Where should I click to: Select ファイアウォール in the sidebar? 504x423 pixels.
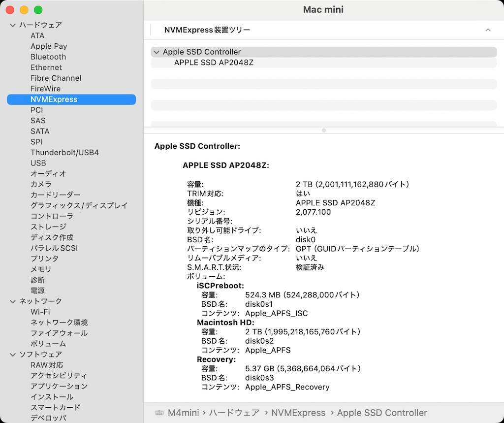[59, 333]
